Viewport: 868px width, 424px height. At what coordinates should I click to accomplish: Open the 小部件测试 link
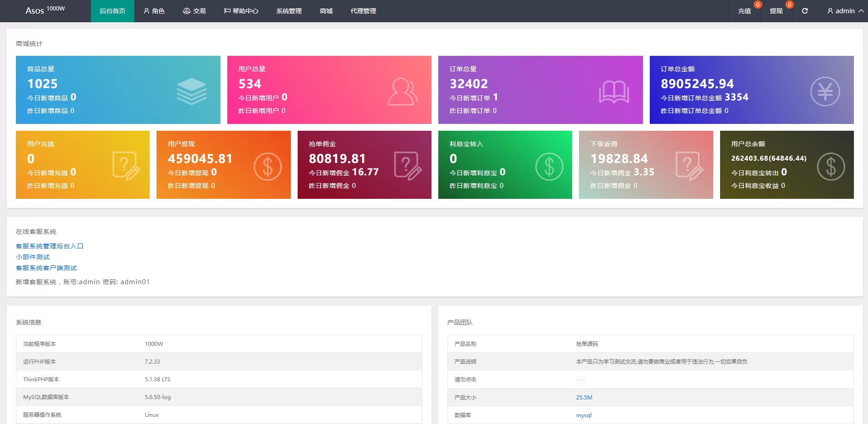[x=33, y=257]
